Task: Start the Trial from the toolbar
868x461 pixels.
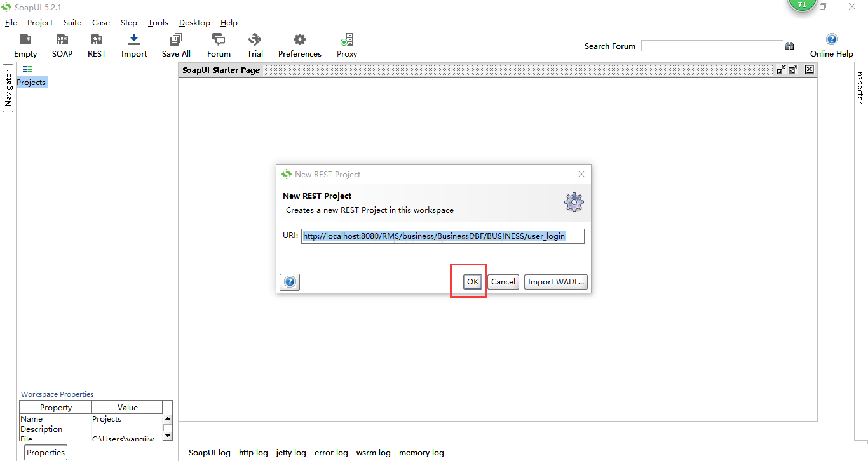Action: click(255, 46)
